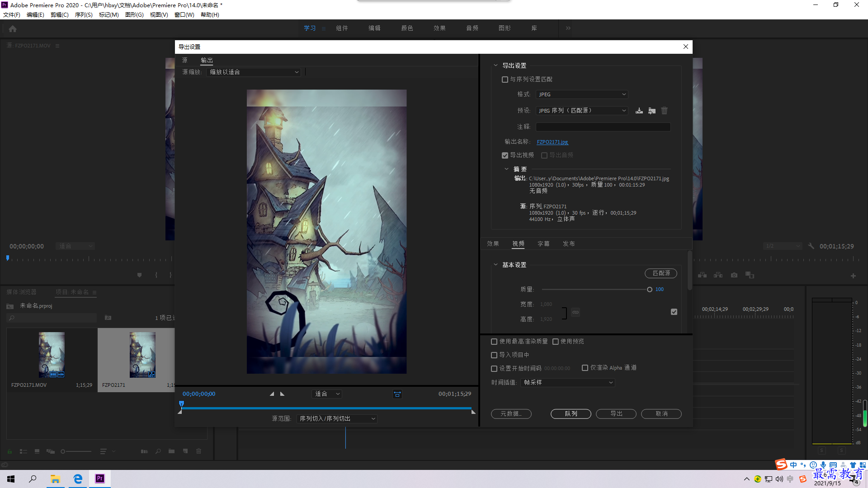
Task: Click the workspace overflow double-arrow icon
Action: 568,28
